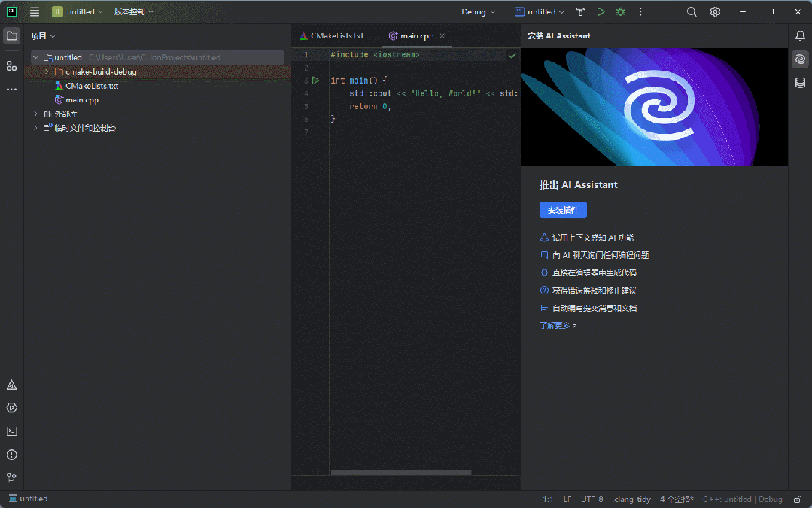The image size is (812, 508).
Task: Open Search Everywhere magnifier
Action: [692, 11]
